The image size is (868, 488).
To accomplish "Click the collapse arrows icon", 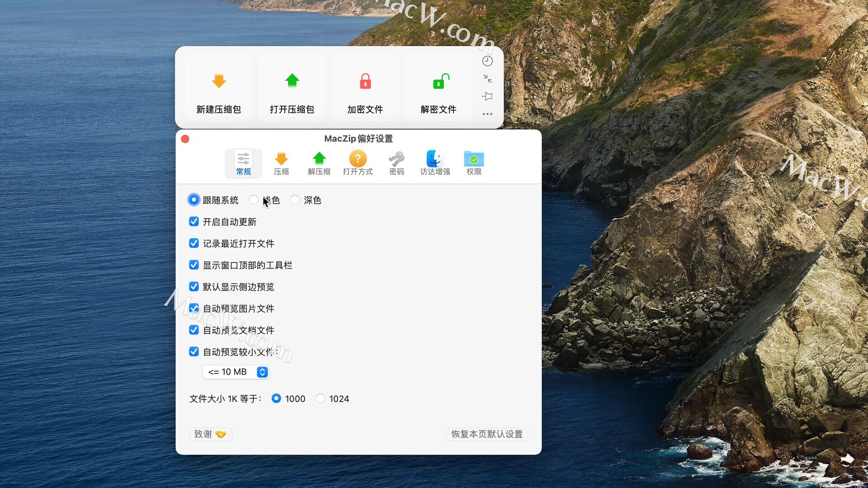I will (487, 79).
